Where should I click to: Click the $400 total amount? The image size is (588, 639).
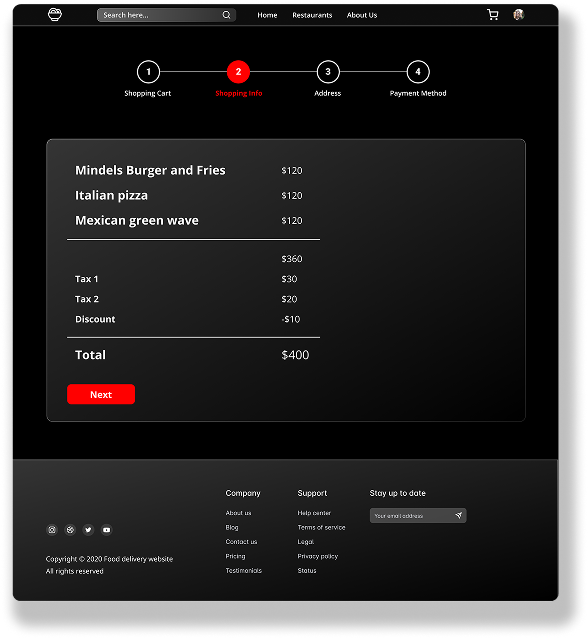[x=295, y=355]
